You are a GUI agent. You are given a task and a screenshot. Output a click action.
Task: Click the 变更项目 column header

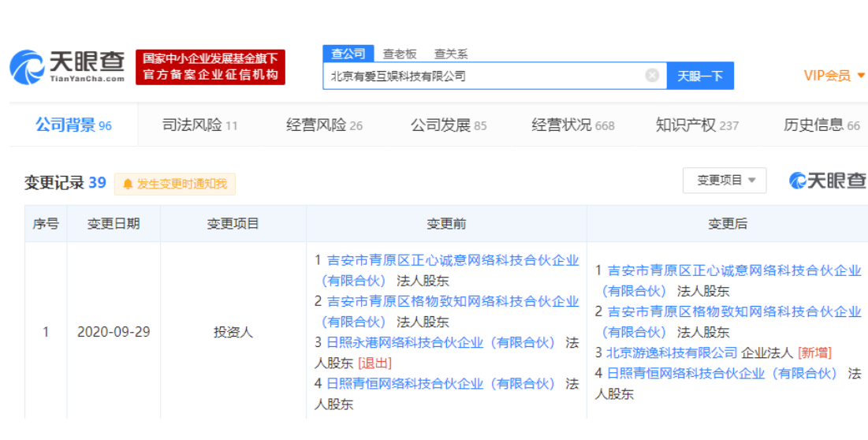(233, 224)
